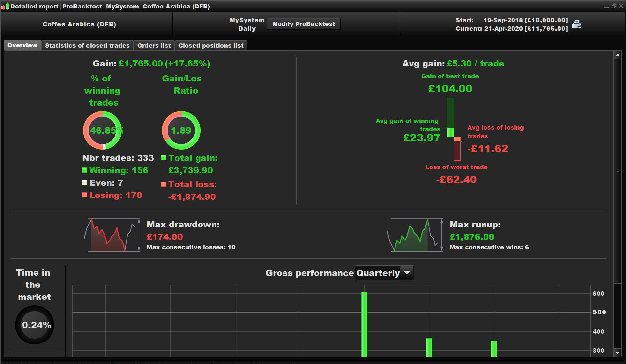Screen dimensions: 626x364
Task: Open the Closed positions list tab
Action: [211, 46]
